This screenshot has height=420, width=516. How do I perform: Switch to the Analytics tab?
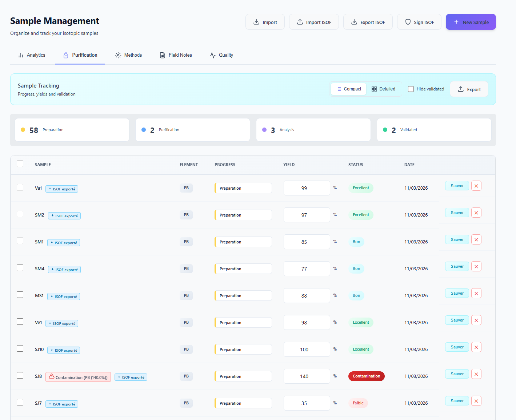tap(32, 55)
